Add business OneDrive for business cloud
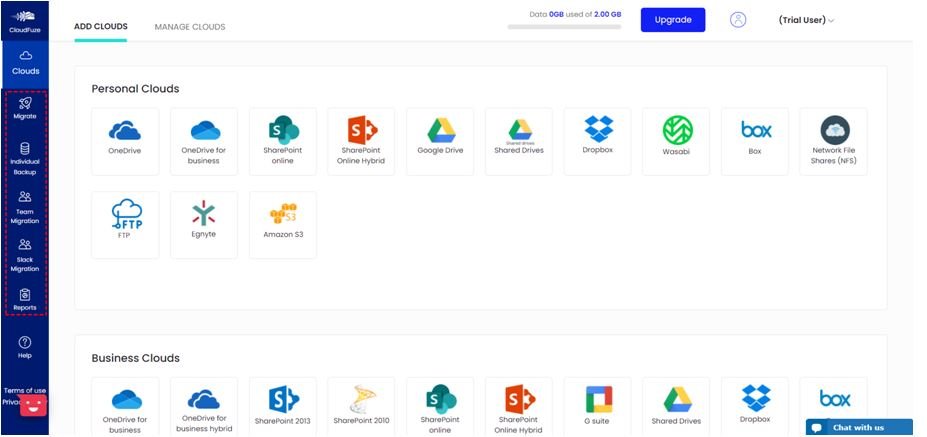The width and height of the screenshot is (927, 437). (125, 407)
